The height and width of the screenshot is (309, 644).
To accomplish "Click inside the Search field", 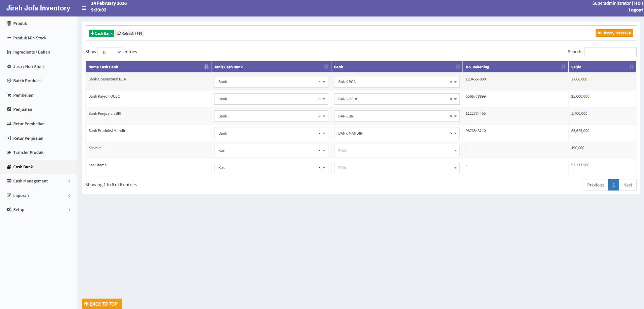I will coord(610,52).
